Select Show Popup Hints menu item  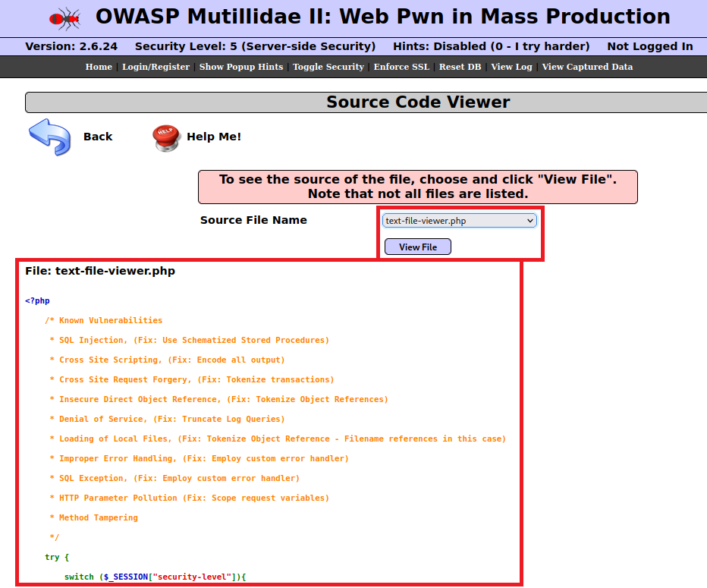pyautogui.click(x=241, y=67)
